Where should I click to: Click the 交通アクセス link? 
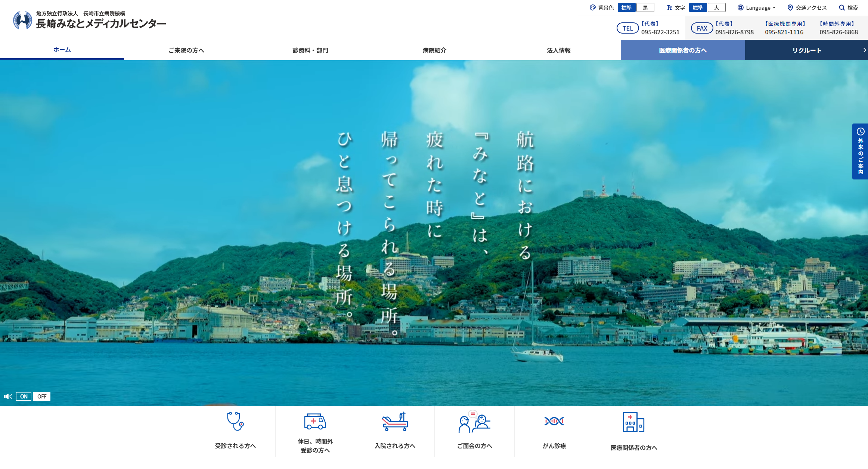(807, 7)
